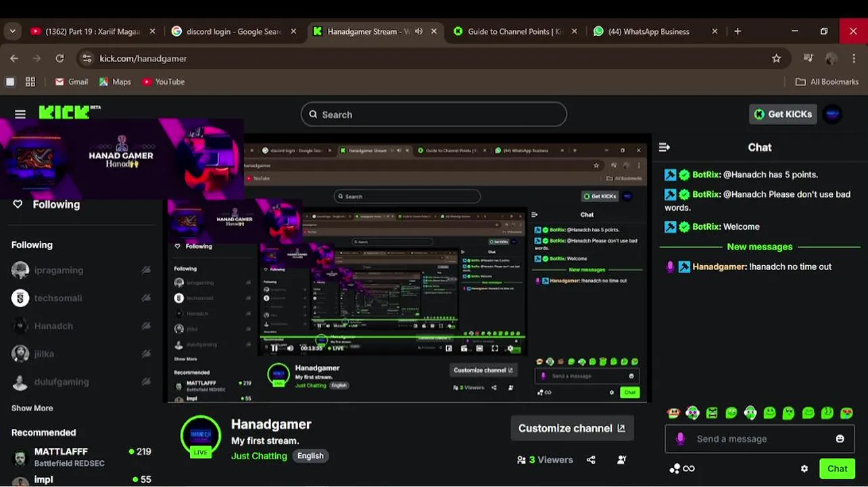
Task: Open the tab groups grid icon
Action: pyautogui.click(x=30, y=82)
